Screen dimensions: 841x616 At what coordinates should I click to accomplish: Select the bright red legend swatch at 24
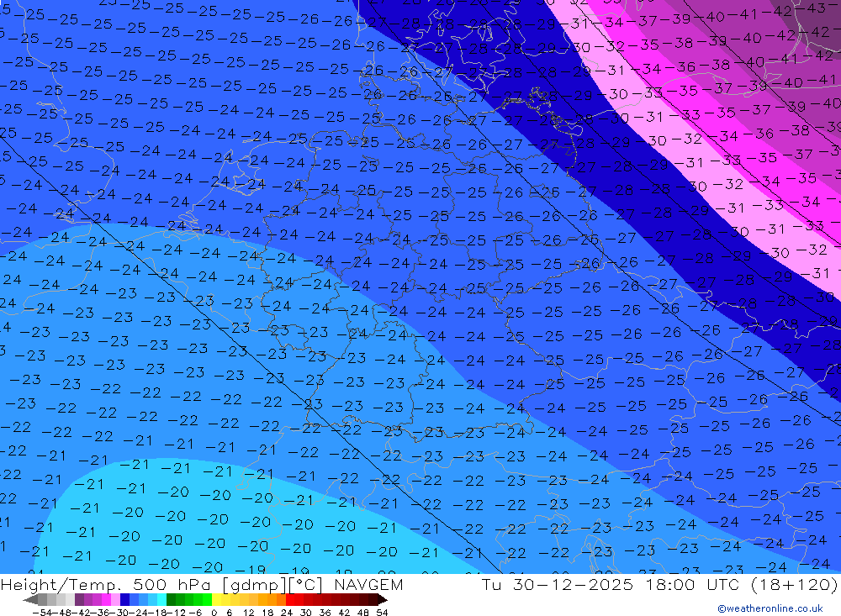[290, 599]
